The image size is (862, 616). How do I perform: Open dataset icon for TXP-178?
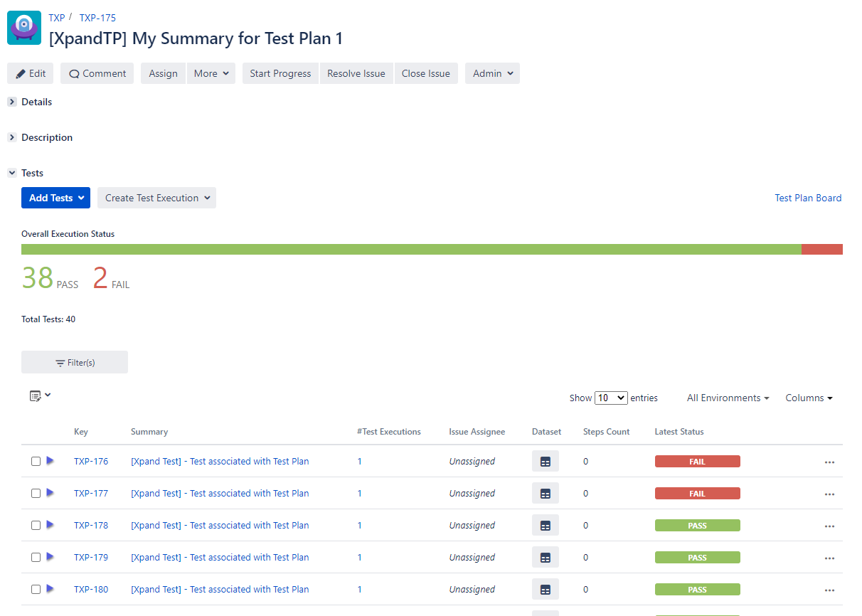[545, 526]
